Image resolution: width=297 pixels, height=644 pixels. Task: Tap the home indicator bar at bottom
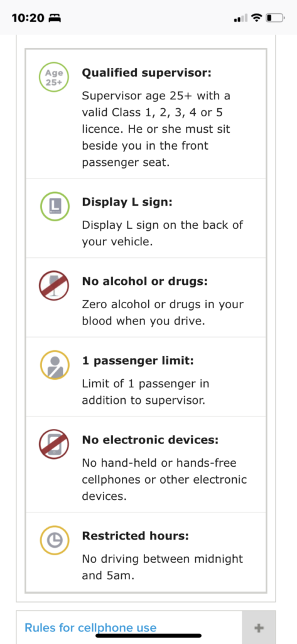(148, 635)
